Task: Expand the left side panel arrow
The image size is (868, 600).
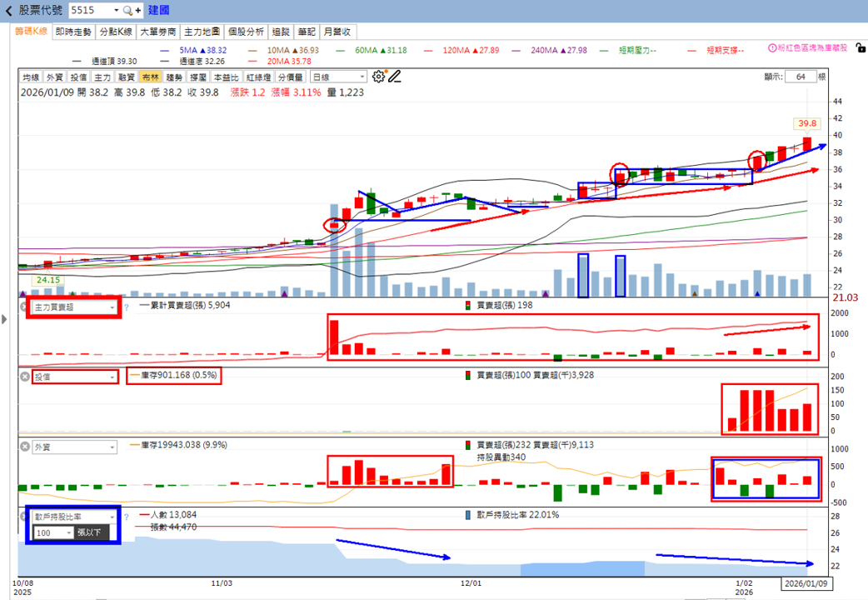Action: click(x=4, y=319)
